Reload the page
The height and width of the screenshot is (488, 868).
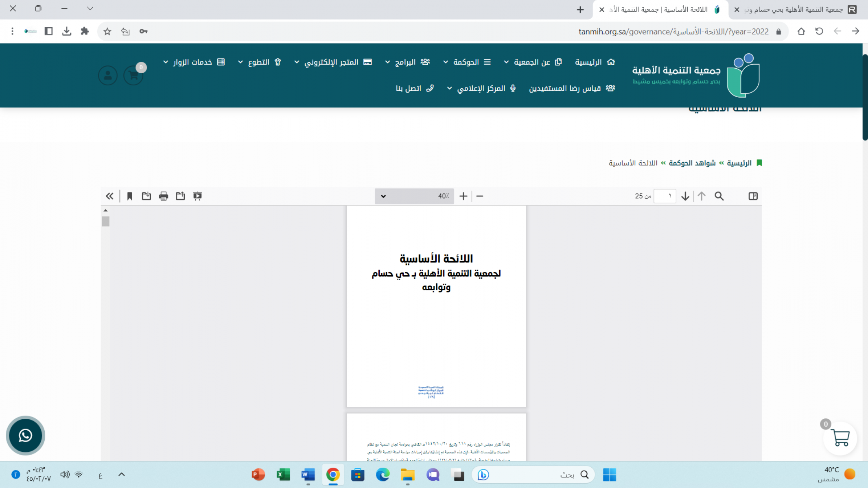819,31
